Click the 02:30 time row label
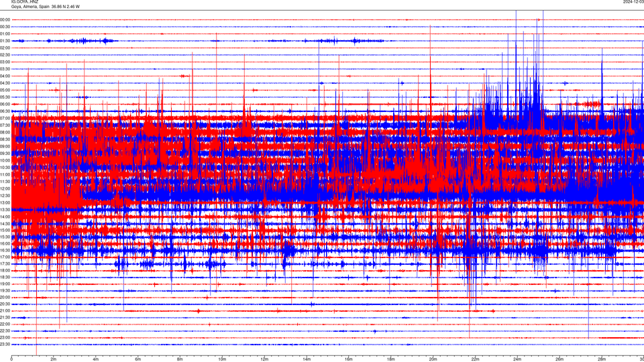 tap(5, 55)
